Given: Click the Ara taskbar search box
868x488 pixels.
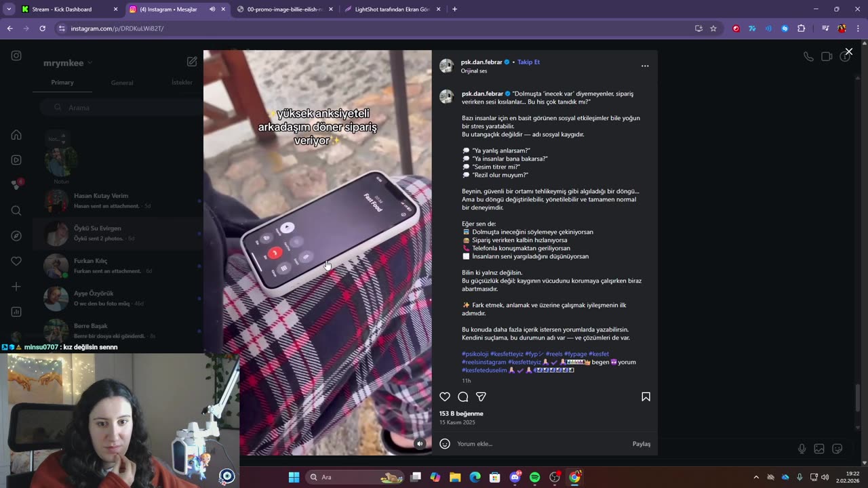Looking at the screenshot, I should point(355,477).
